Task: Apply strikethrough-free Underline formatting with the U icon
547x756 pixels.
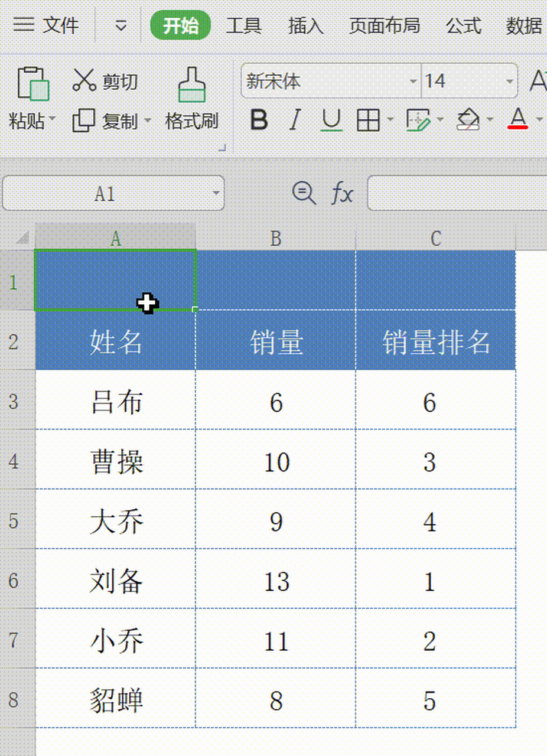Action: pos(331,120)
